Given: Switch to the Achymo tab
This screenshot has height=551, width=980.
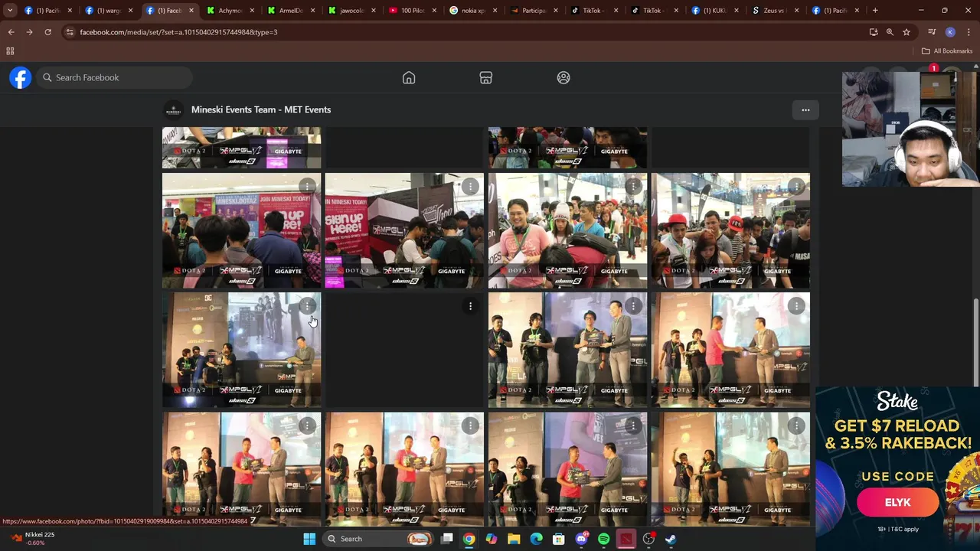Looking at the screenshot, I should [x=230, y=10].
